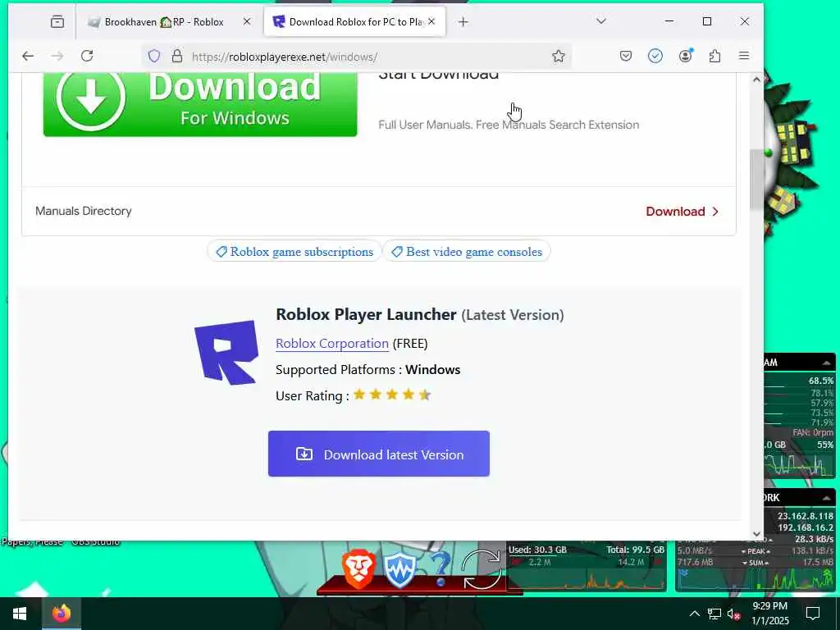Image resolution: width=840 pixels, height=630 pixels.
Task: Go back to the previous page
Action: click(x=28, y=56)
